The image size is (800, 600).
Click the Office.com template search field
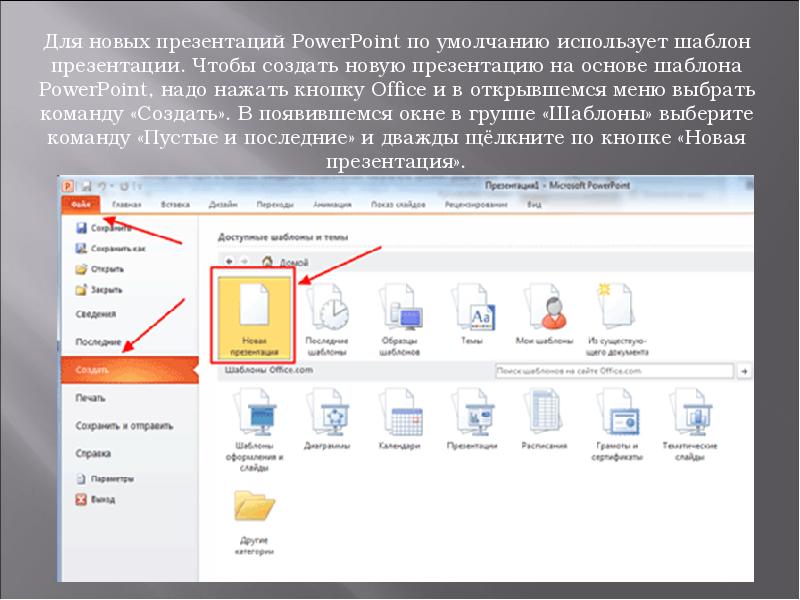614,371
